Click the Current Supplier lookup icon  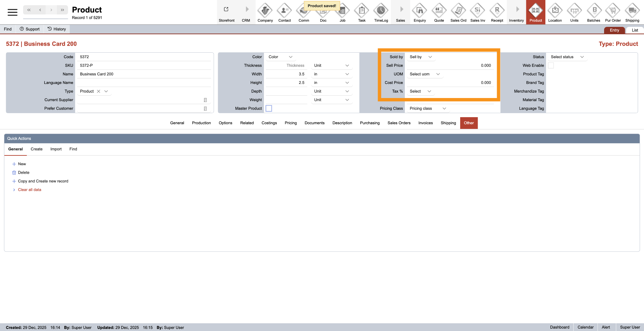pyautogui.click(x=205, y=100)
